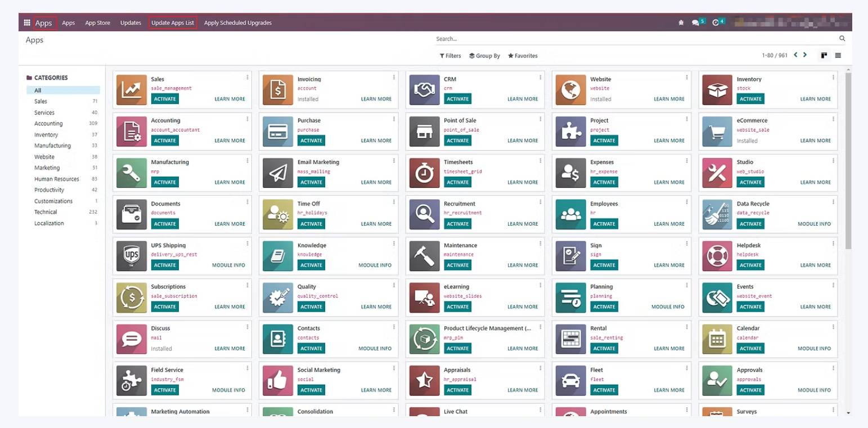Activate the CRM app
Image resolution: width=868 pixels, height=428 pixels.
pyautogui.click(x=457, y=99)
